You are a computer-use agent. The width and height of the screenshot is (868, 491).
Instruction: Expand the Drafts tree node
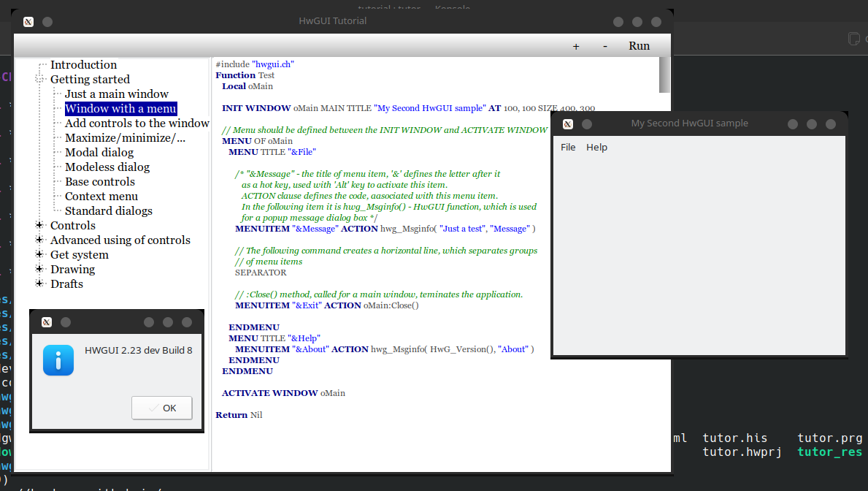pos(39,283)
